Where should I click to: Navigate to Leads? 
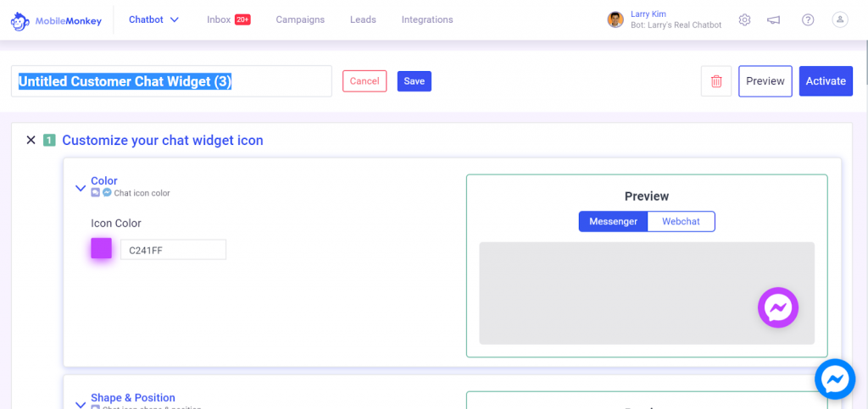tap(363, 19)
